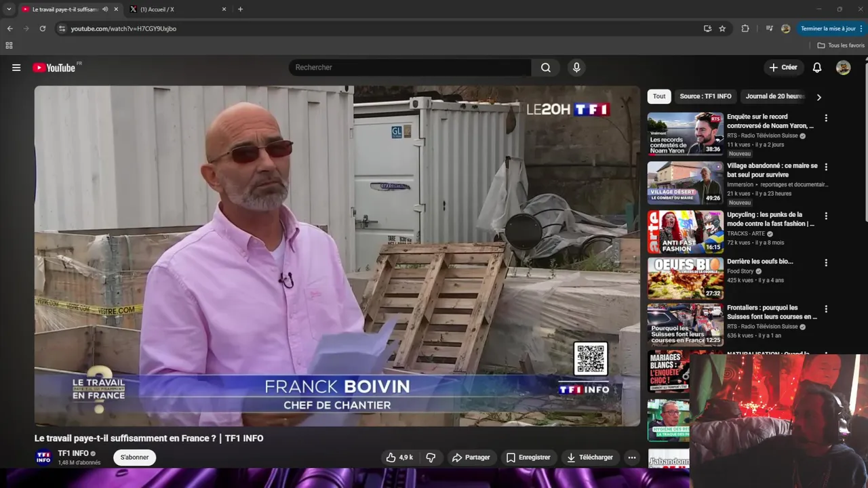Open Chrome profile avatar
Screen dimensions: 868x488
(785, 28)
